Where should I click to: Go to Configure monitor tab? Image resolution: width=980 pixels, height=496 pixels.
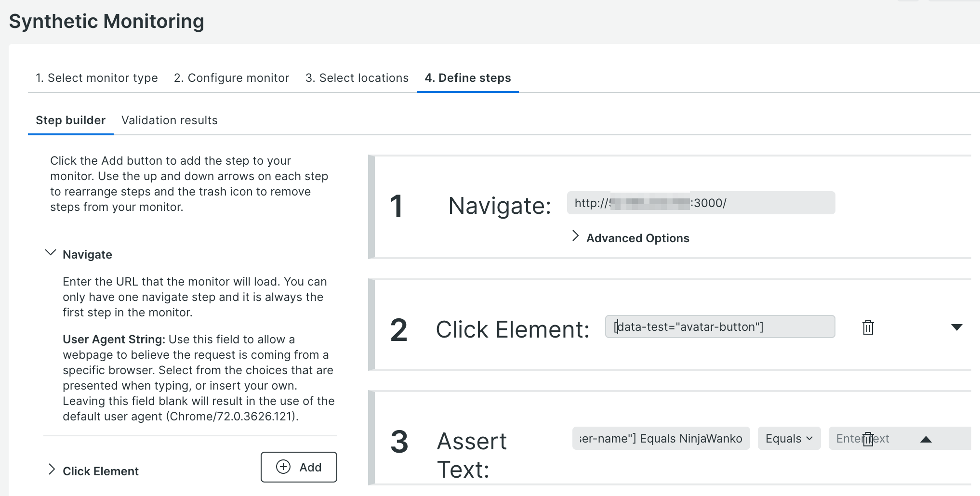[231, 78]
